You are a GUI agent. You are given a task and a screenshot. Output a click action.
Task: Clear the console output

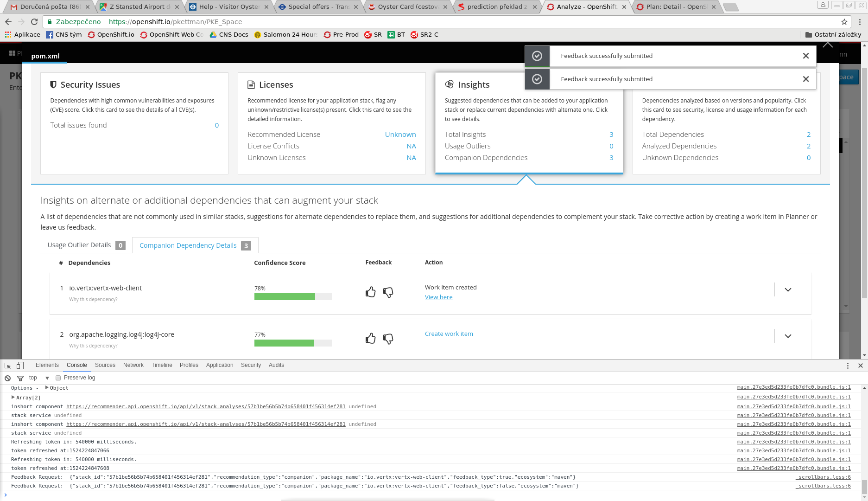tap(7, 378)
